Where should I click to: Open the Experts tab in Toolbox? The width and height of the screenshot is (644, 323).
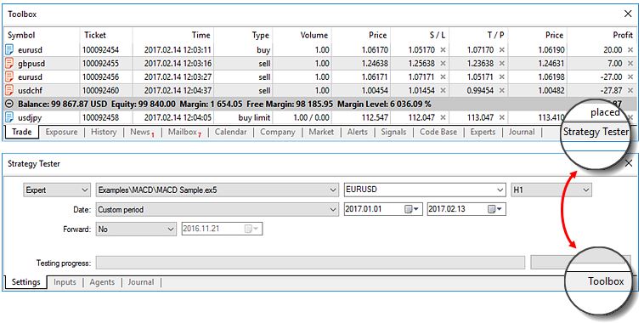coord(483,132)
